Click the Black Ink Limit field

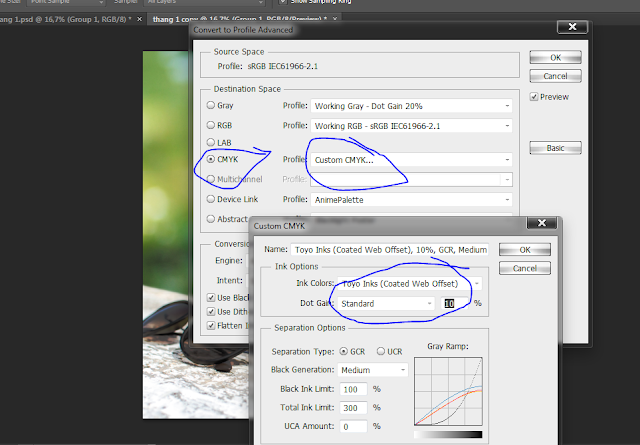pos(353,389)
